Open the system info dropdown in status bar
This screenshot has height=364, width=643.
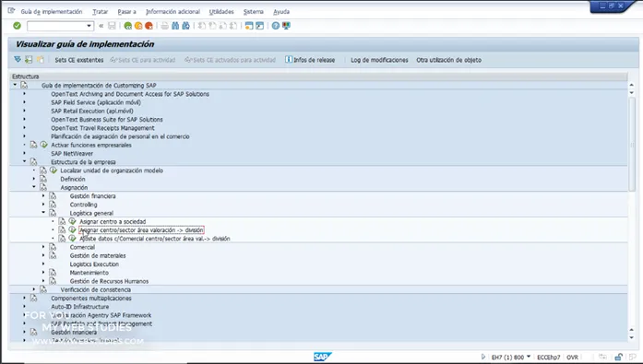[529, 357]
